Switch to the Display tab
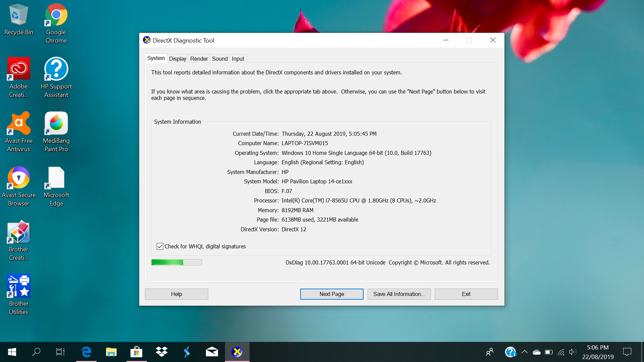 pyautogui.click(x=177, y=59)
